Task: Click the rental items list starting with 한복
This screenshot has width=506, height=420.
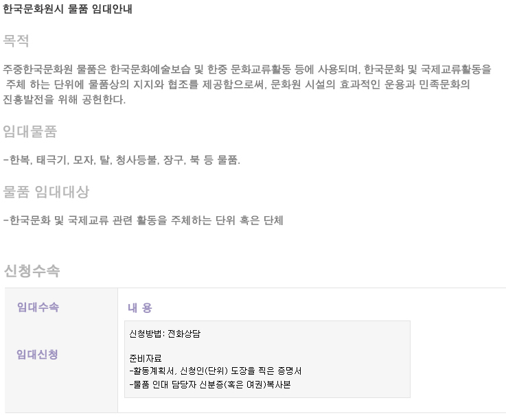Action: [x=122, y=160]
